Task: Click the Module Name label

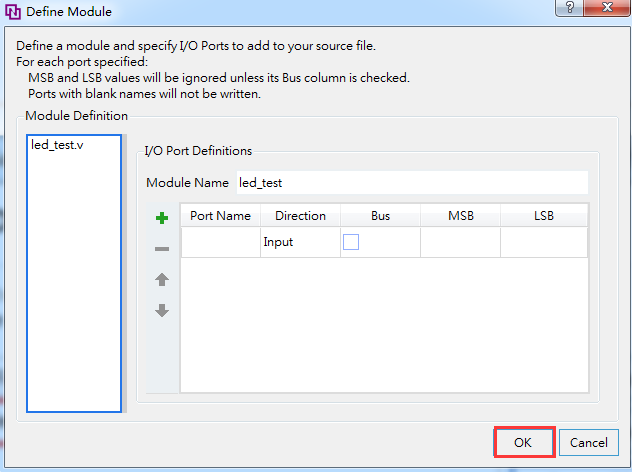Action: click(187, 183)
